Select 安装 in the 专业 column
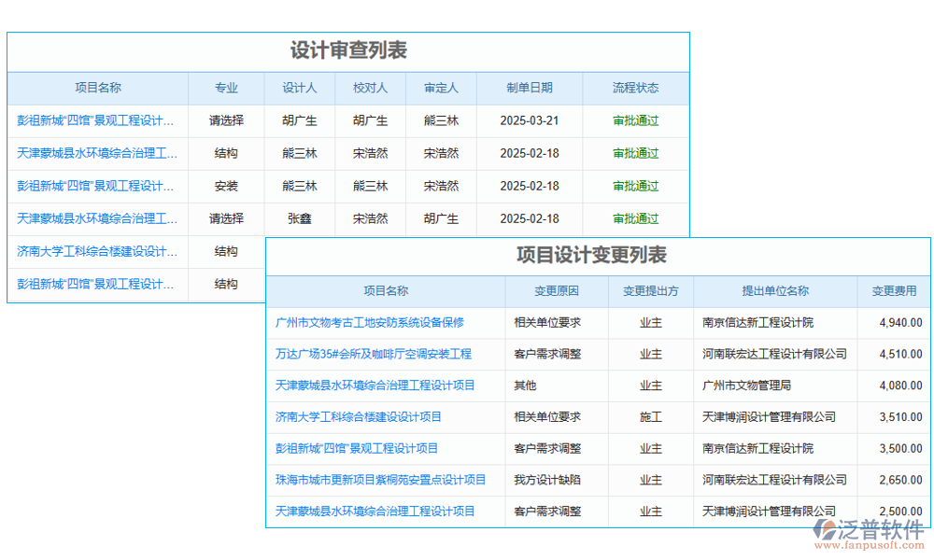Viewport: 934px width, 560px height. (x=226, y=186)
